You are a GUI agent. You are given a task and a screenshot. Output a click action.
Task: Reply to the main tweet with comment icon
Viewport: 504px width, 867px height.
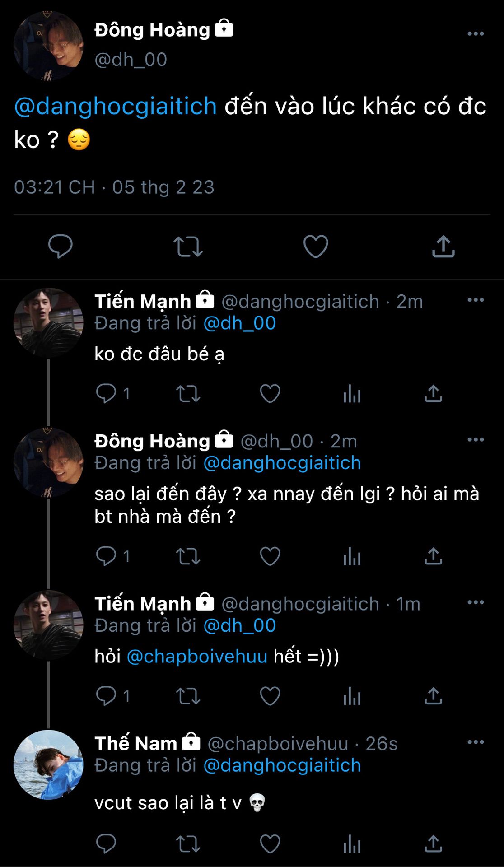[x=61, y=247]
